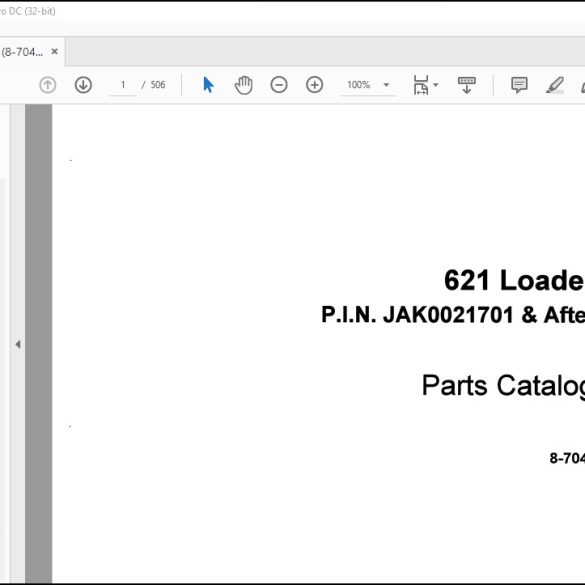Expand the left navigation pane arrow

(18, 344)
